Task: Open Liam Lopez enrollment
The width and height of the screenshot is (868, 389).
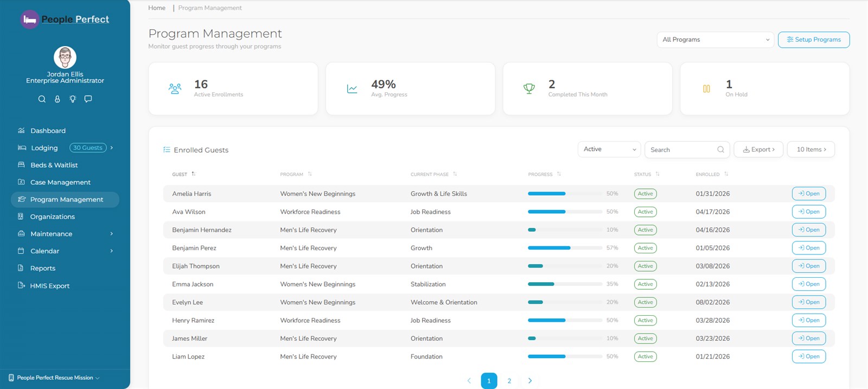Action: 809,356
